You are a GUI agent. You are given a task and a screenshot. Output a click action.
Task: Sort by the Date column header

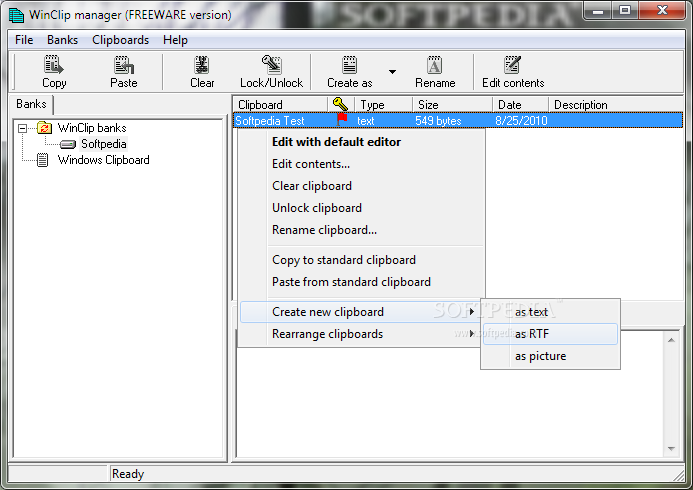point(520,105)
